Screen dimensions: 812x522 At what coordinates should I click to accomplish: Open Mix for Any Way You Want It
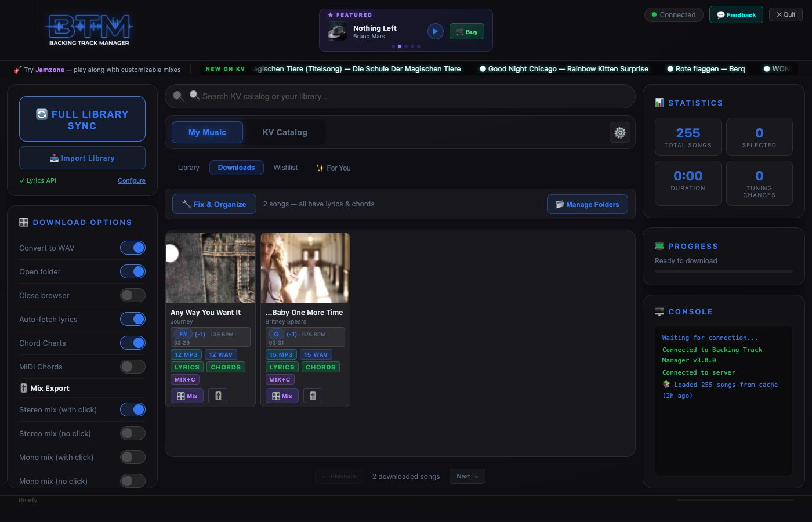click(187, 396)
